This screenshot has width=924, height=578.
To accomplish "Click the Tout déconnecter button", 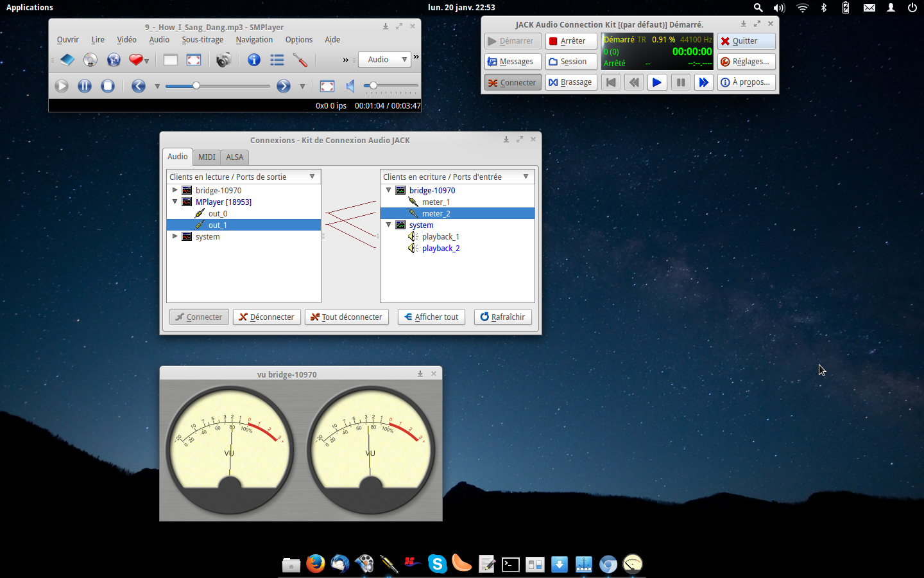I will [346, 317].
